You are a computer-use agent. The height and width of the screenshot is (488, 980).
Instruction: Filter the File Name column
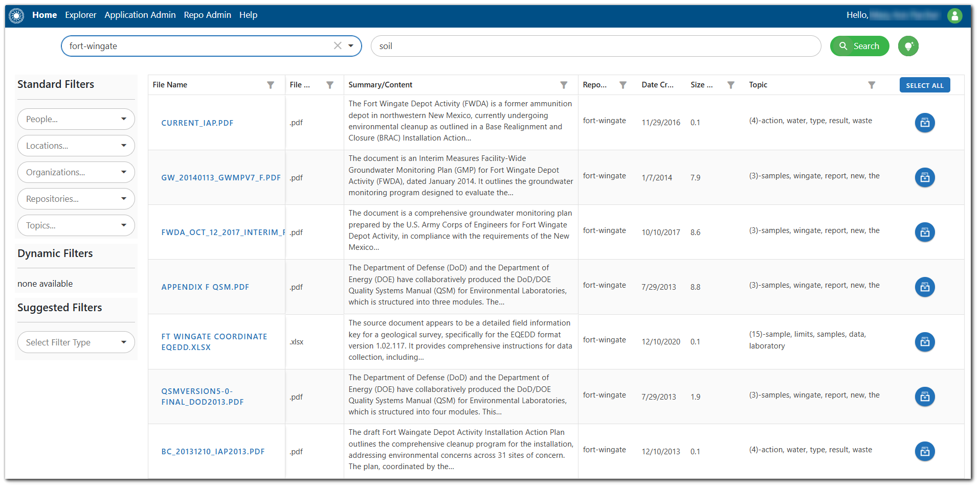(271, 85)
